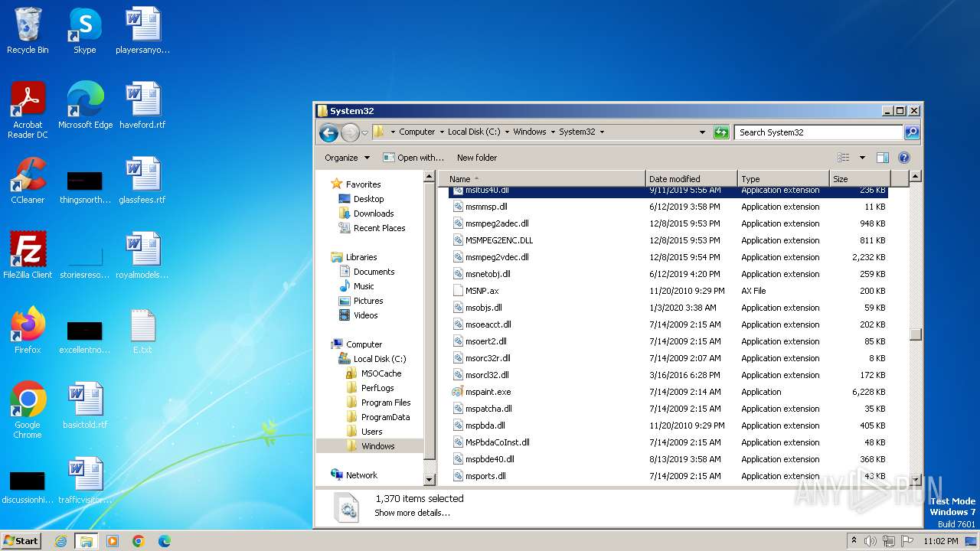Viewport: 980px width, 551px height.
Task: Show hidden tray icons arrow
Action: tap(854, 541)
